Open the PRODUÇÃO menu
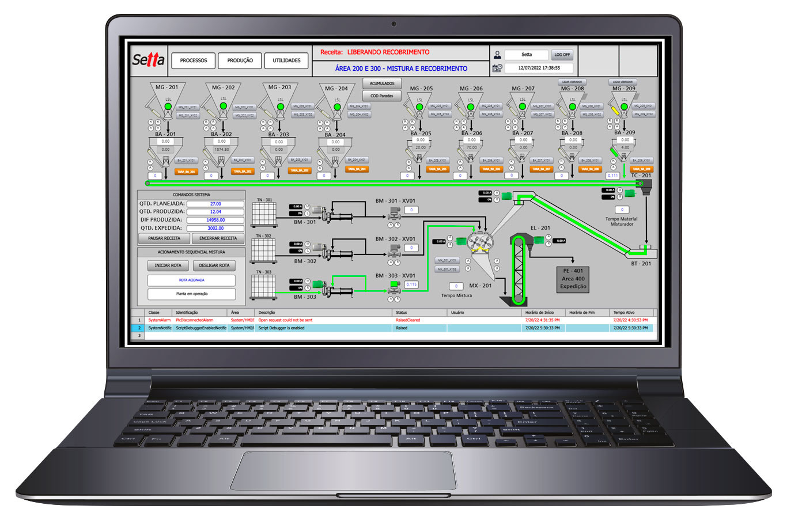The width and height of the screenshot is (802, 532). pos(240,60)
